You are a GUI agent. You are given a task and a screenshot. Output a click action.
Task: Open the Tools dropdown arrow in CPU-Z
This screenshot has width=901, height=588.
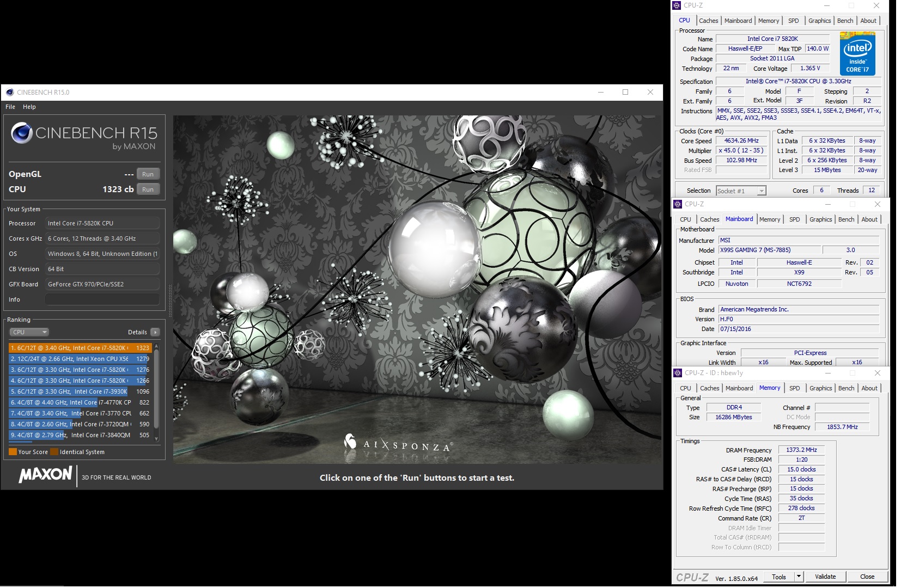pos(799,577)
